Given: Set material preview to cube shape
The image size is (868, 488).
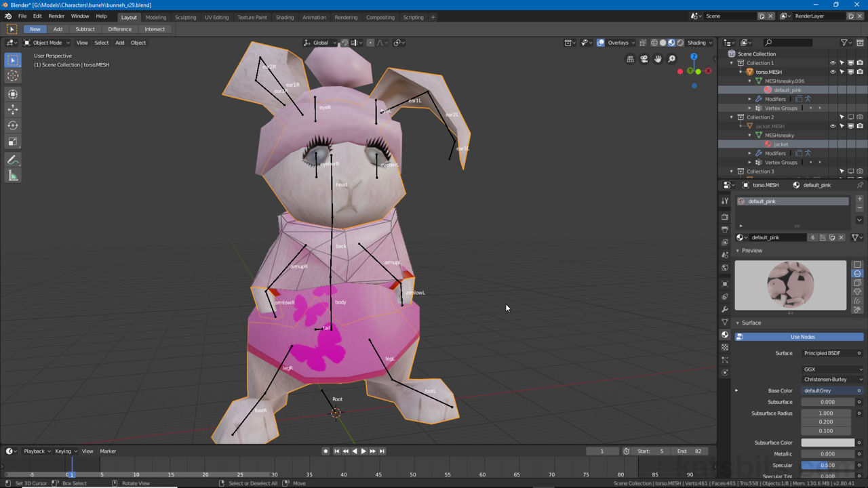Looking at the screenshot, I should click(857, 283).
